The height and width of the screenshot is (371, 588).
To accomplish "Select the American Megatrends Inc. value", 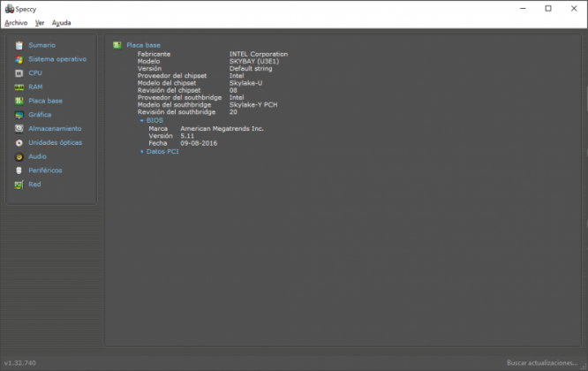I will pyautogui.click(x=222, y=129).
